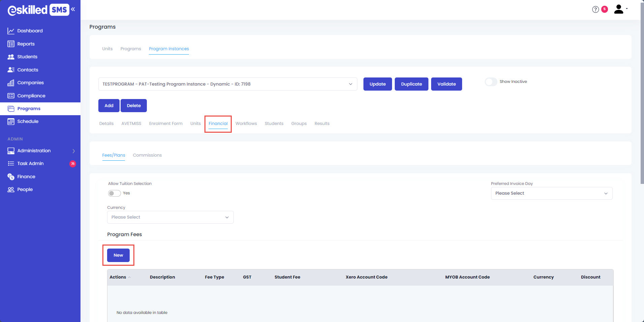
Task: Open the program instance selector dropdown
Action: (227, 84)
